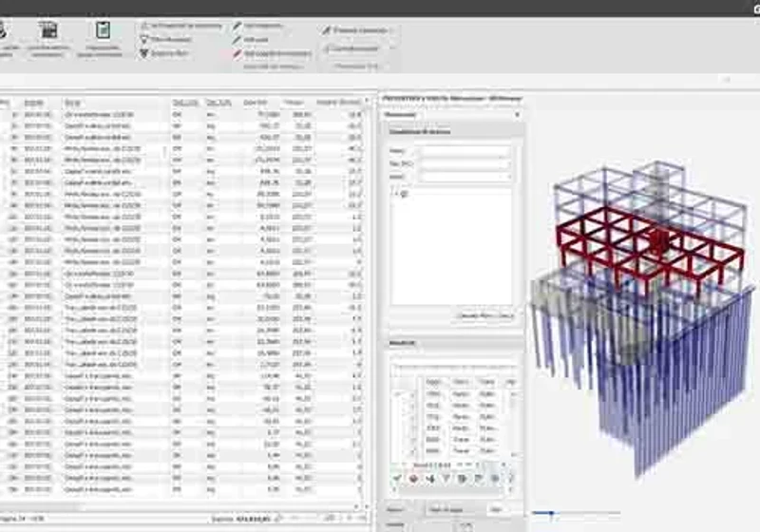Click the up arrow of the table's vertical scrollbar
This screenshot has width=760, height=532.
click(367, 101)
